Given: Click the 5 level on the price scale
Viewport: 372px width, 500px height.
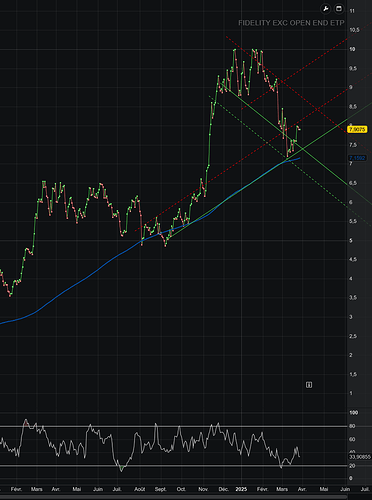Looking at the screenshot, I should coord(351,240).
